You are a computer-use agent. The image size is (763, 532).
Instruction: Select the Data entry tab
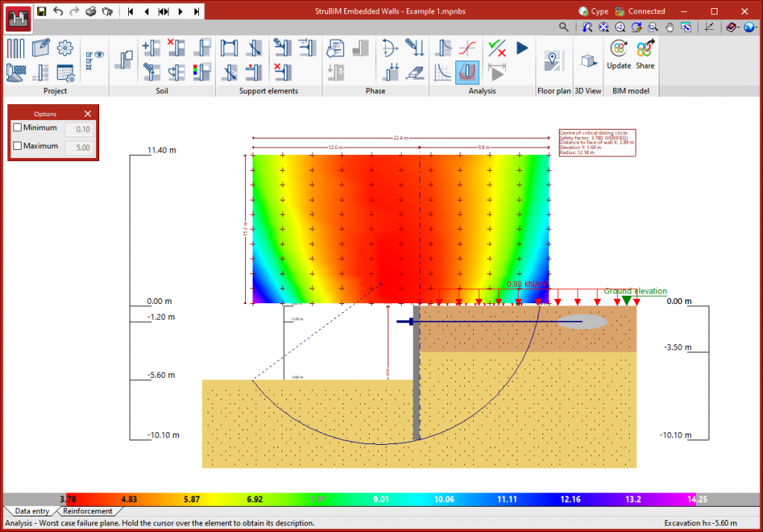(x=31, y=511)
